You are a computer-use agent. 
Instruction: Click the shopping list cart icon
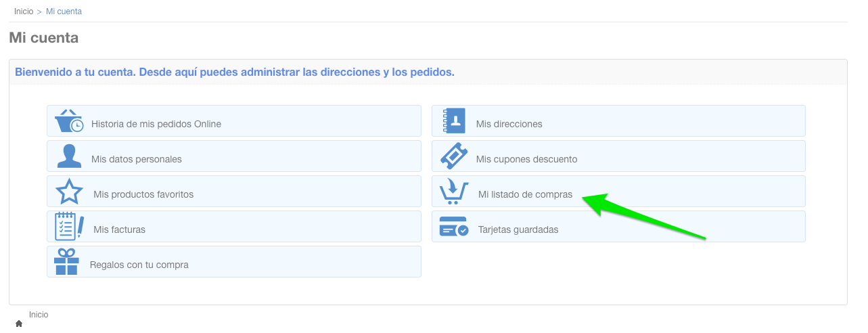[453, 192]
